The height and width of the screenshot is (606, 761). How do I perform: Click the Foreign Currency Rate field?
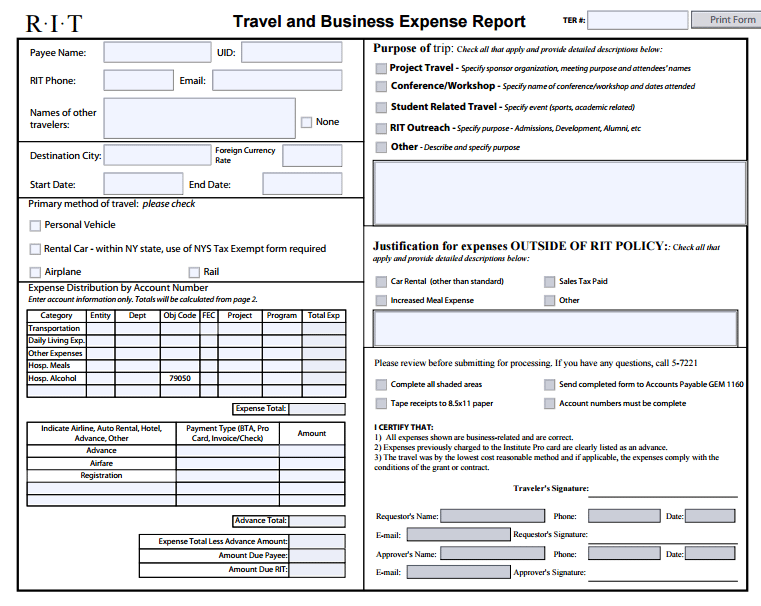point(312,156)
